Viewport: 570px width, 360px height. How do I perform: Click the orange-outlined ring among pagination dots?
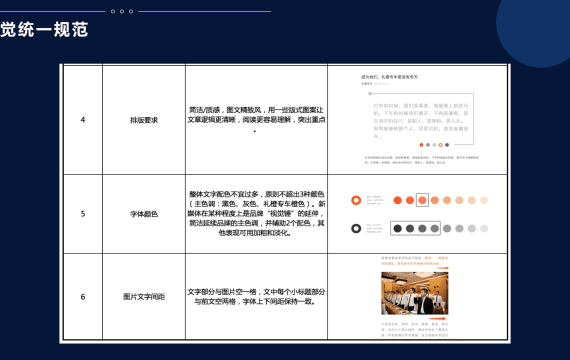[441, 145]
